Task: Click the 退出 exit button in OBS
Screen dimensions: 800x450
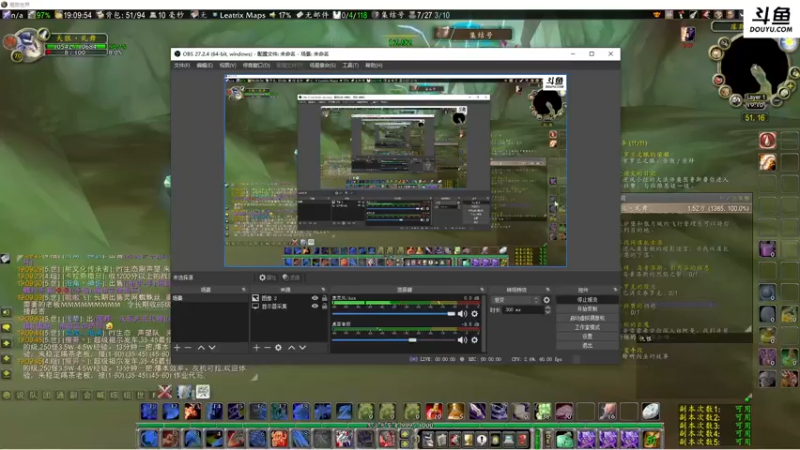Action: point(587,345)
